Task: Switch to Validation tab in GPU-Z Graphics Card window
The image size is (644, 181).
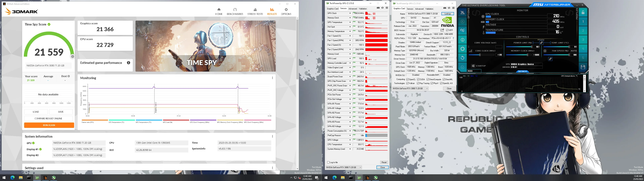Action: [429, 9]
